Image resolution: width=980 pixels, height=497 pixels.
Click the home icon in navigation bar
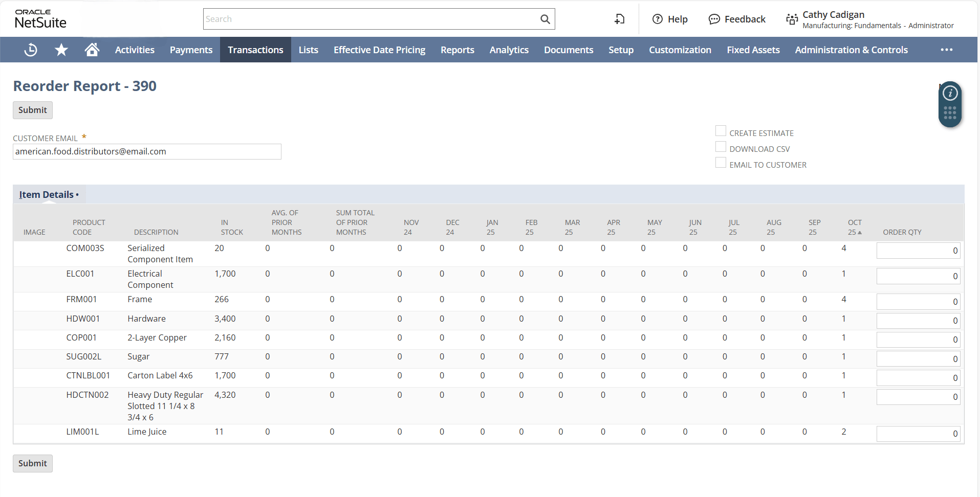(92, 50)
